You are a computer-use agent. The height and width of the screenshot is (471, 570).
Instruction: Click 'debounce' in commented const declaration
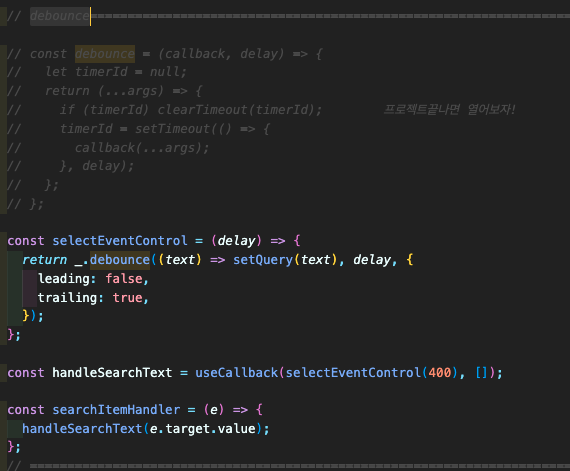coord(105,54)
